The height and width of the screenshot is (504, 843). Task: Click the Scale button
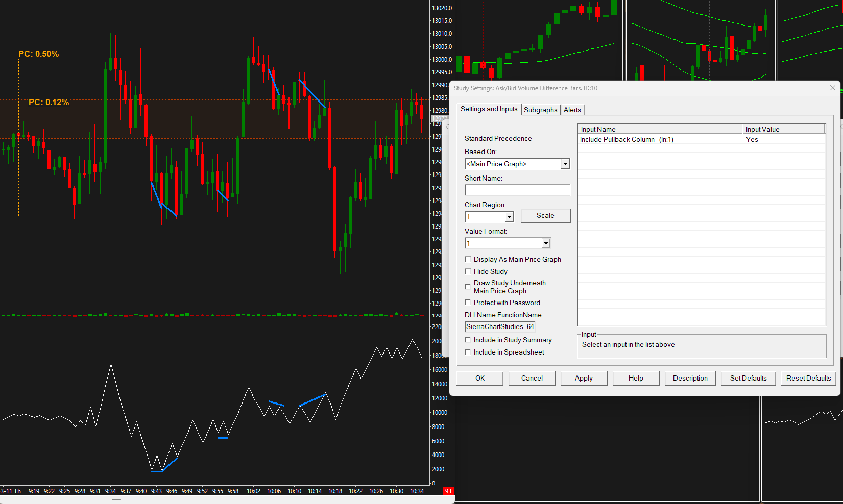tap(545, 216)
